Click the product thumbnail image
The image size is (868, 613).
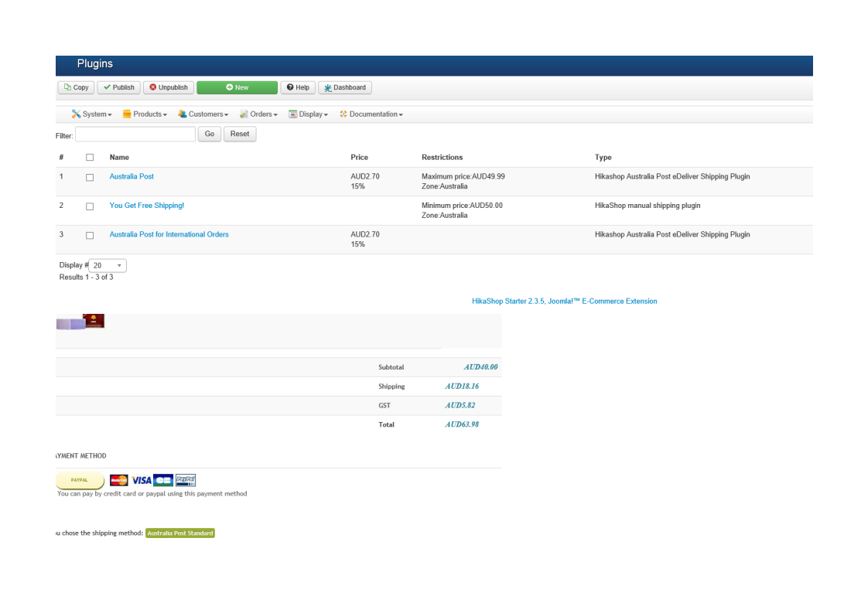click(x=80, y=322)
